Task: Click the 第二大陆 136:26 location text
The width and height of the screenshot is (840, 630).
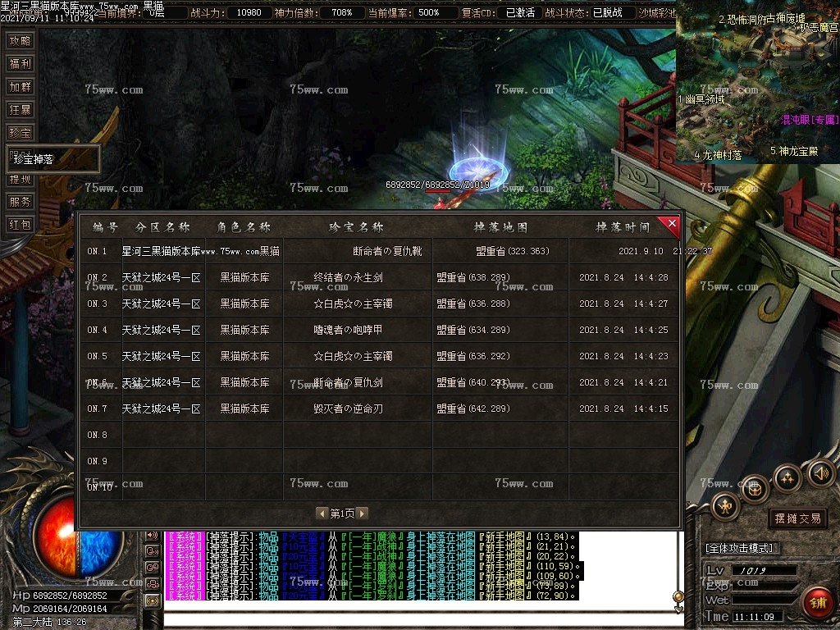Action: coord(49,622)
